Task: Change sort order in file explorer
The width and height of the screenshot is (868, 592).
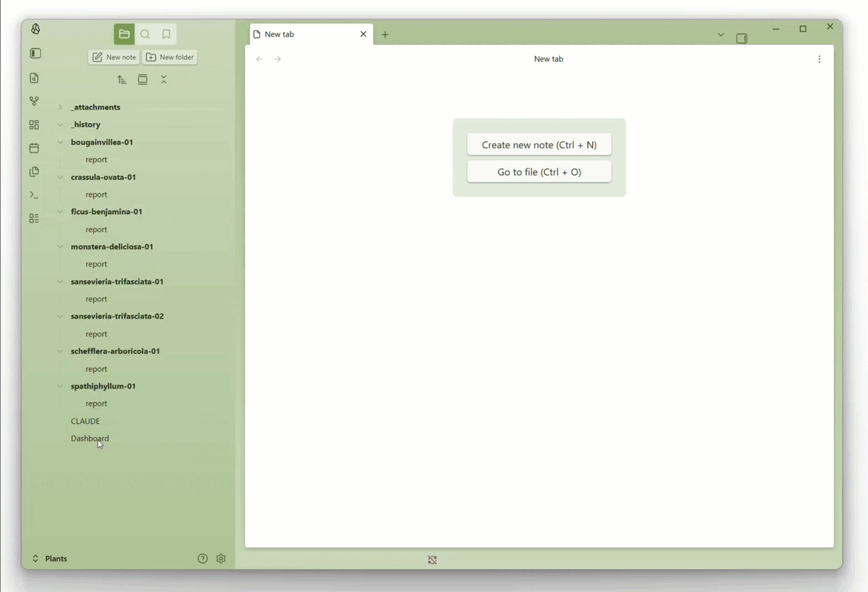Action: pos(121,80)
